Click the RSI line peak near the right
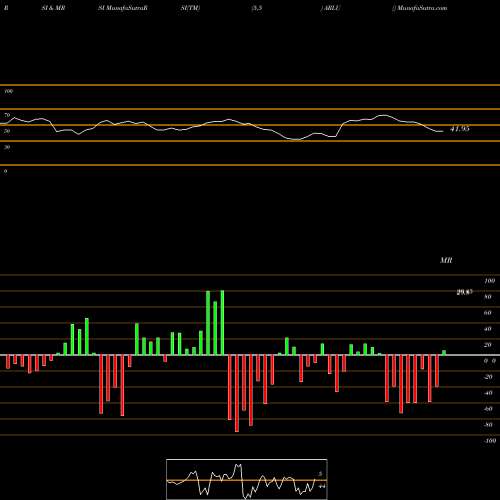The image size is (500, 500). pos(384,115)
